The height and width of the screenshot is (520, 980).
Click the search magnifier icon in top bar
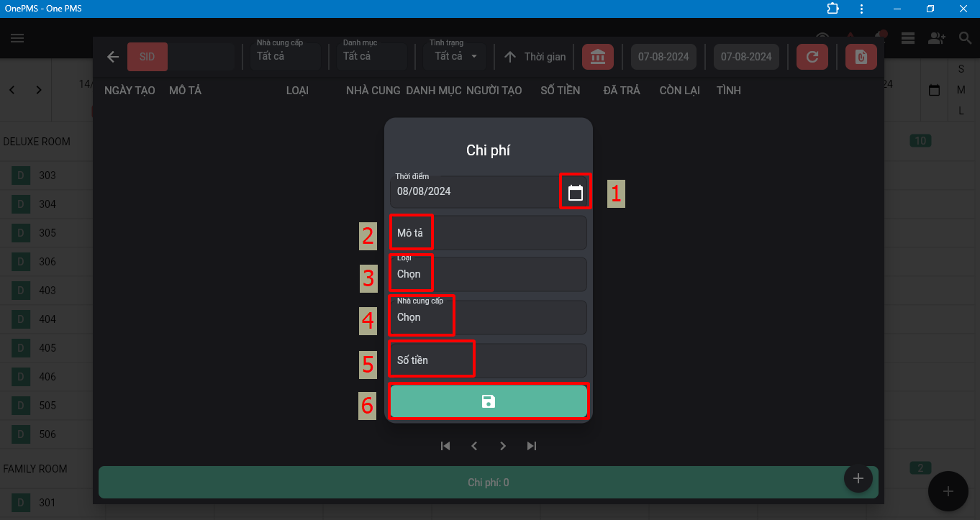coord(965,38)
